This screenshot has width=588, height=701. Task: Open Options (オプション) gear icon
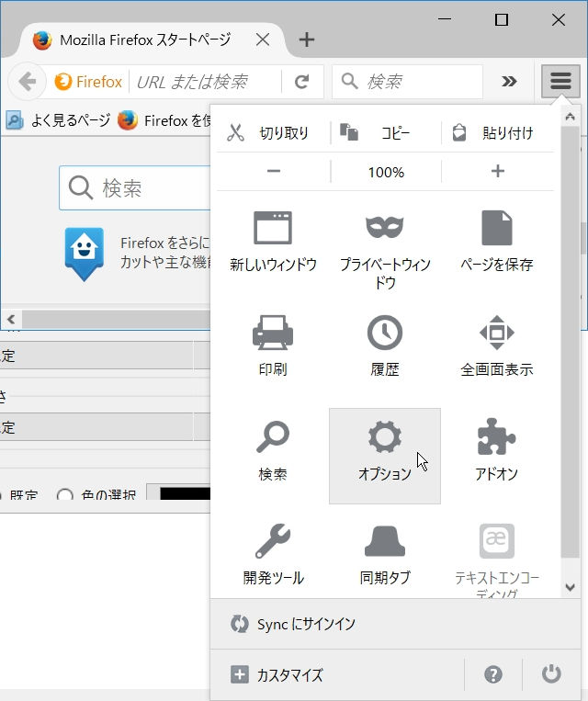(x=385, y=436)
